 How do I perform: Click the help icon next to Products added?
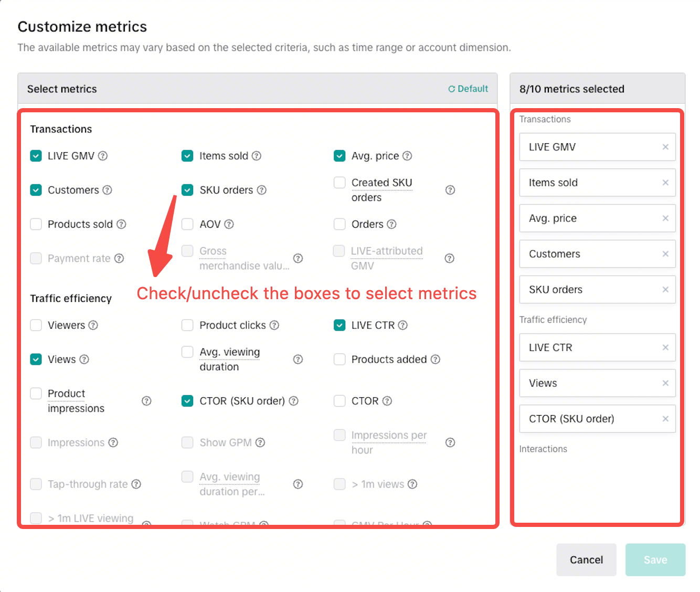coord(435,360)
